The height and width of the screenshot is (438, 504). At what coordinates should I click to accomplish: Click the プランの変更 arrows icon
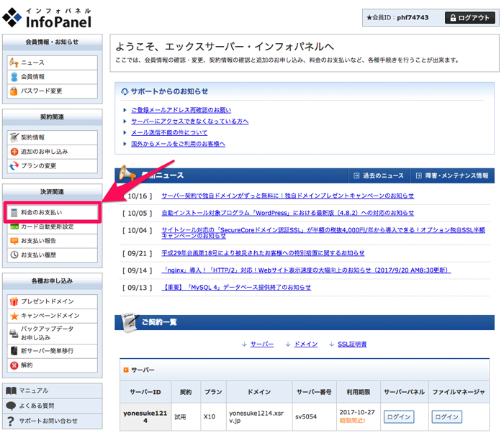click(x=14, y=165)
